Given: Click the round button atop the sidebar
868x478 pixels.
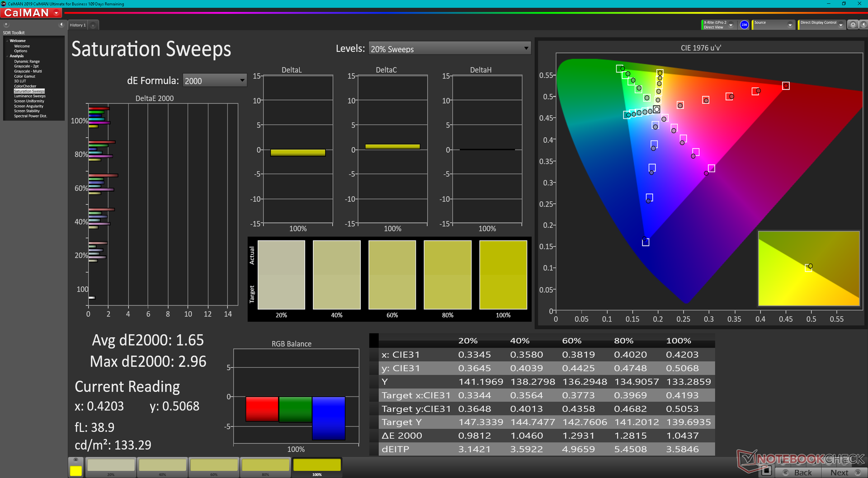Looking at the screenshot, I should [x=6, y=25].
